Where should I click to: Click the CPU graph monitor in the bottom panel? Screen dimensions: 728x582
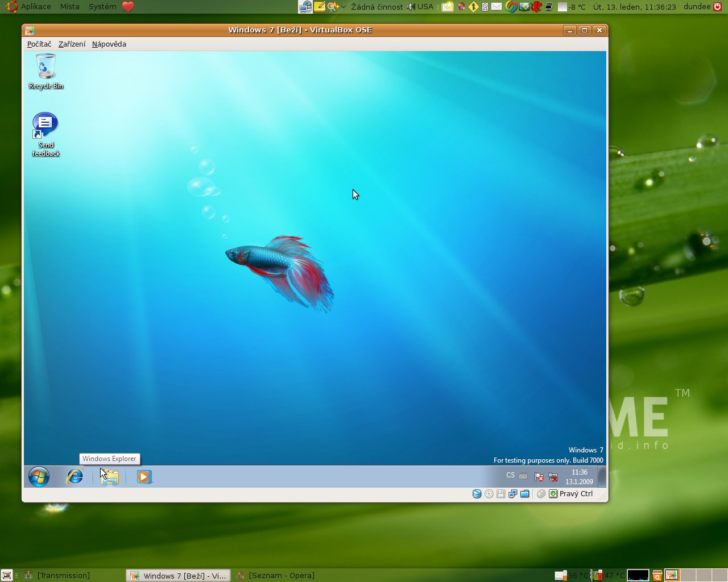638,575
